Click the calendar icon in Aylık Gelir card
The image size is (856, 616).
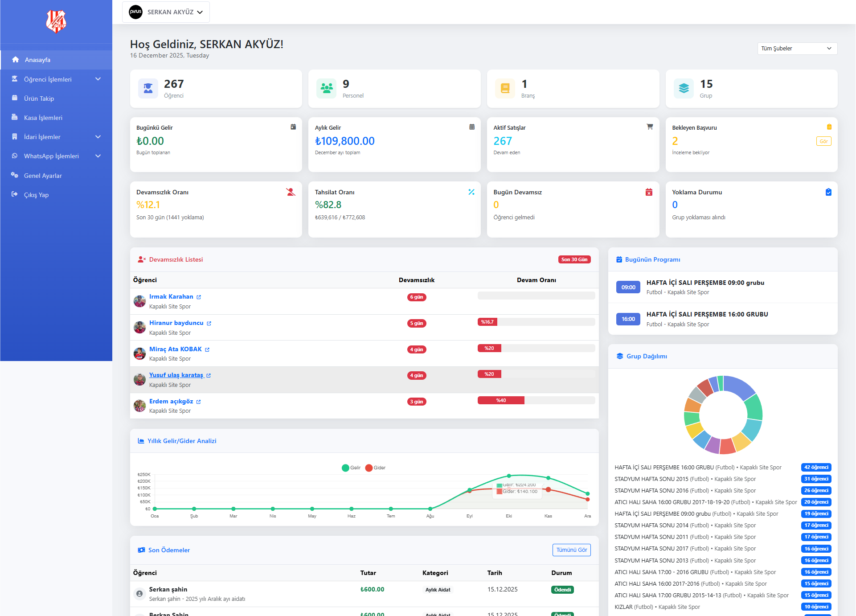(472, 127)
